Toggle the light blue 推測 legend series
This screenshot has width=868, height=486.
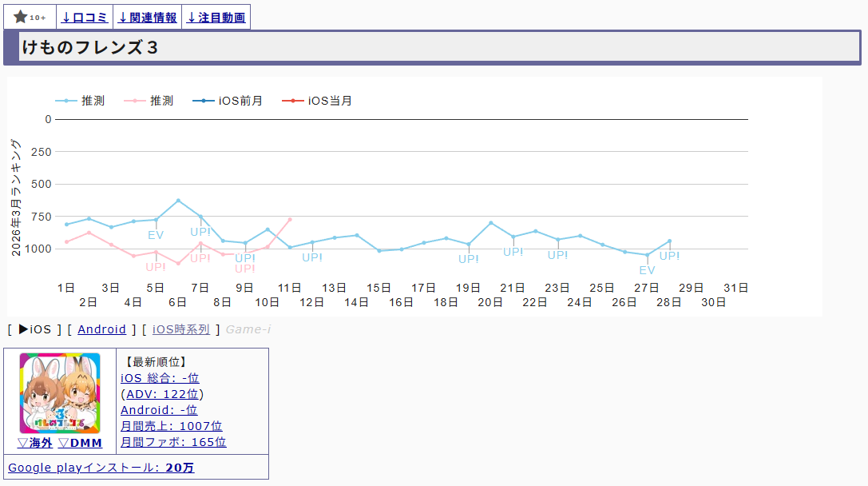click(80, 101)
